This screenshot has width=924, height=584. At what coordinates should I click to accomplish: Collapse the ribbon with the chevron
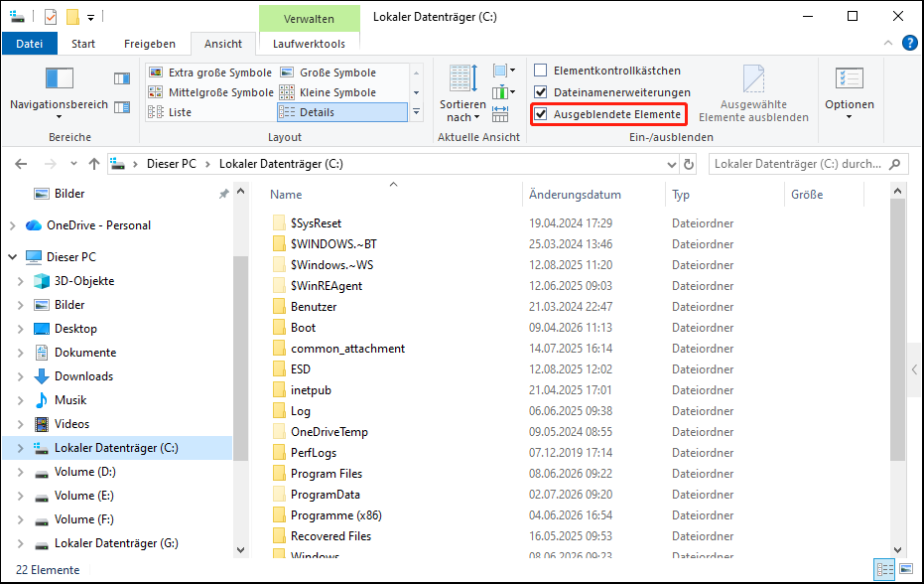888,43
